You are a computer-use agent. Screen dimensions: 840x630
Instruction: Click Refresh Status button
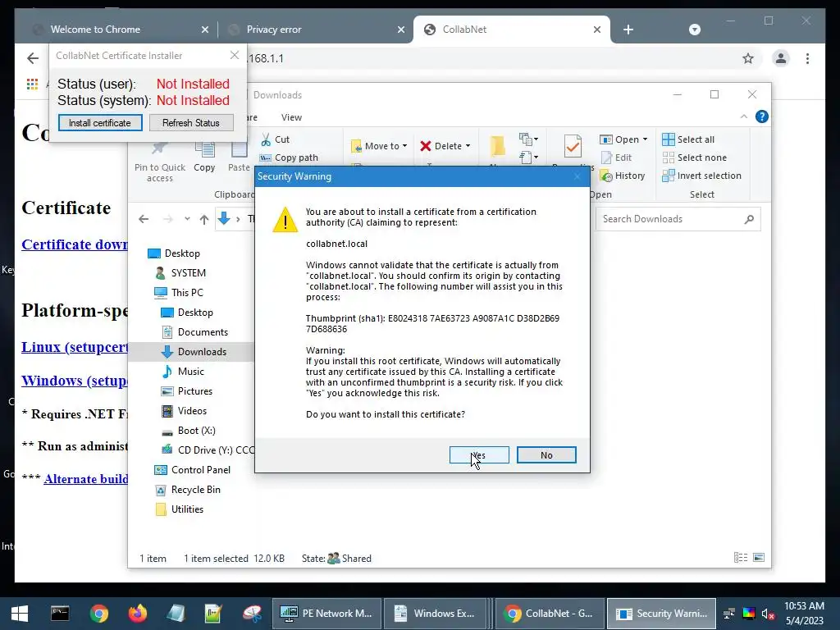point(191,123)
